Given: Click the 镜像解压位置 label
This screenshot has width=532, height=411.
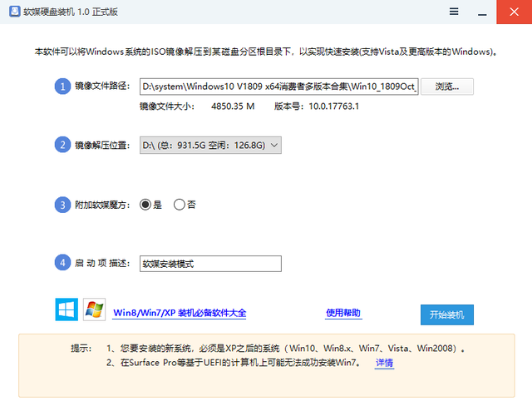Looking at the screenshot, I should [x=102, y=146].
